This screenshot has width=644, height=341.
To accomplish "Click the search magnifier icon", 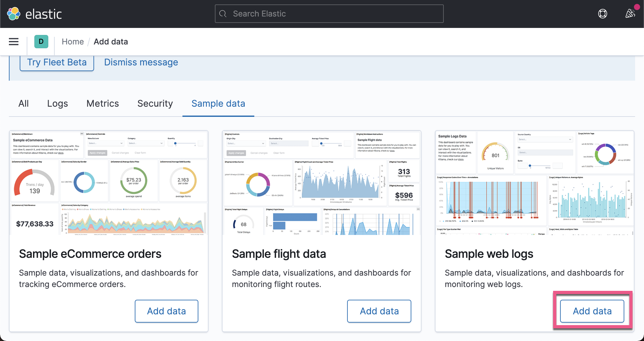I will pos(223,14).
